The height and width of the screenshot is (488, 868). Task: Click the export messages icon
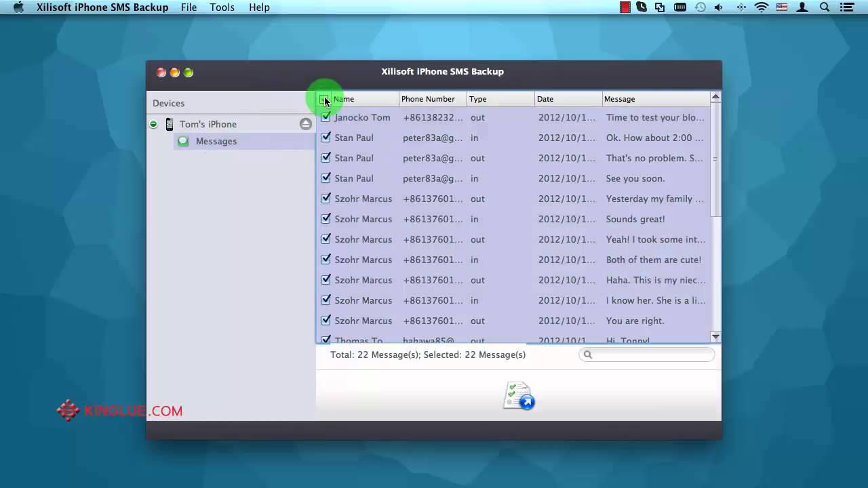pyautogui.click(x=519, y=396)
